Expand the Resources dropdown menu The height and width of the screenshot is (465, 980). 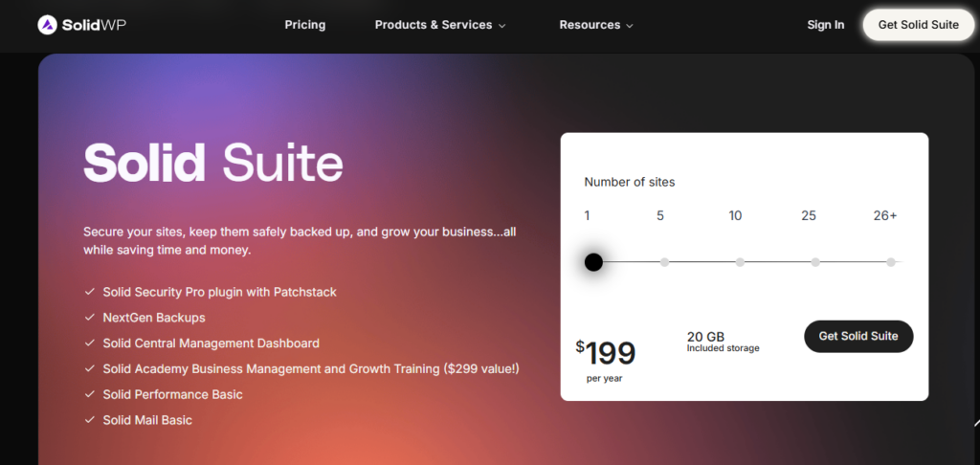pyautogui.click(x=596, y=25)
